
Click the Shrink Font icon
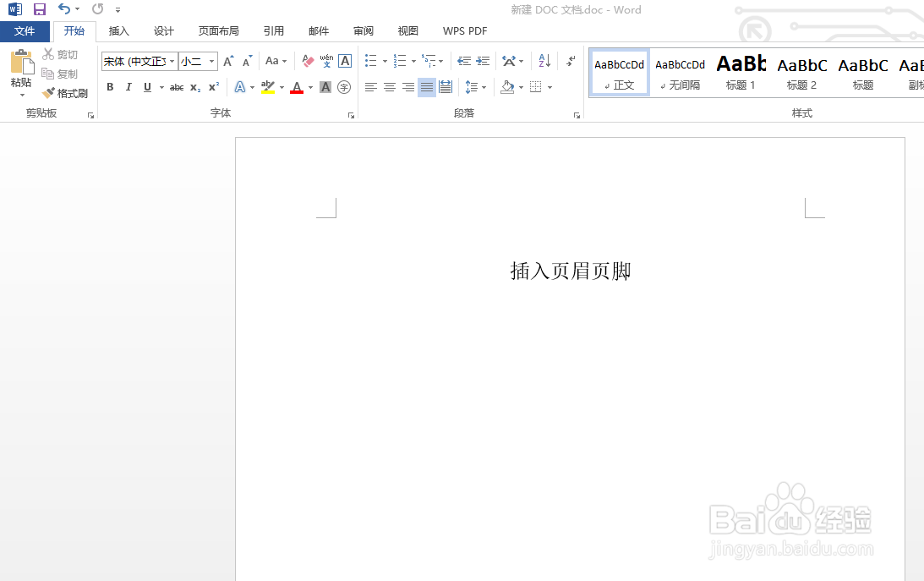[x=248, y=61]
